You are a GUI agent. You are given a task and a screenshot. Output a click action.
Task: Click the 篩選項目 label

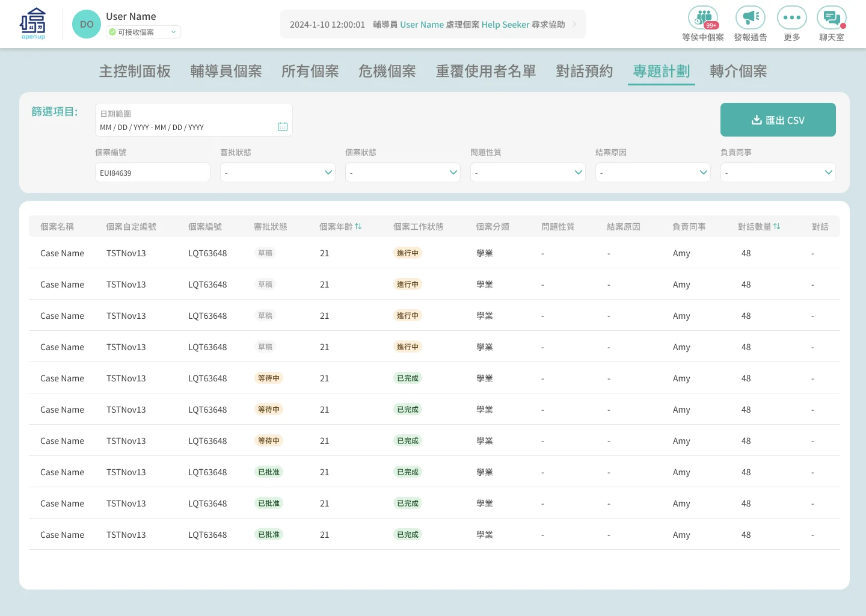[55, 112]
